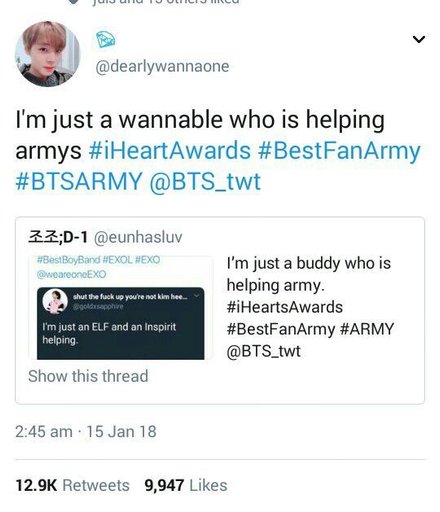Open the quoted tweet image thumbnail
Viewport: 440px width, 512px height.
[121, 307]
